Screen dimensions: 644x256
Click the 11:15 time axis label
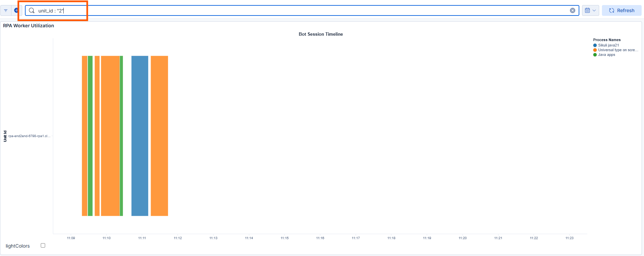(x=285, y=238)
